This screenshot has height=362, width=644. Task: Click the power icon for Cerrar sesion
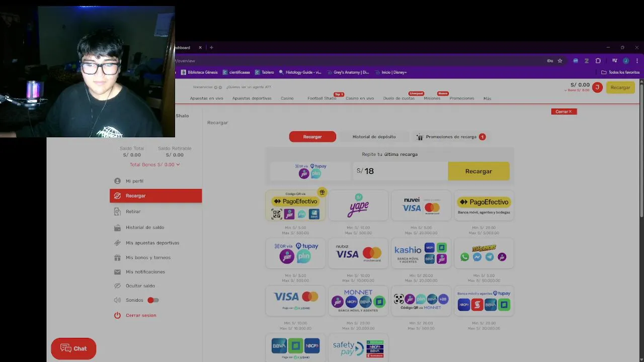(117, 315)
